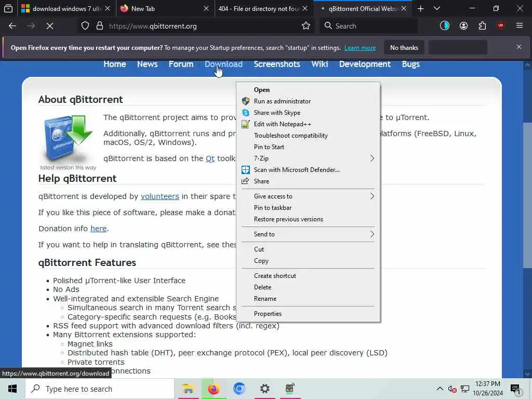
Task: Select Run as administrator
Action: (x=308, y=101)
